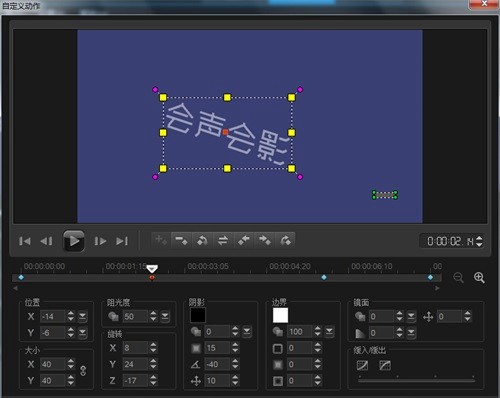Step forward one frame with next frame button

(100, 241)
